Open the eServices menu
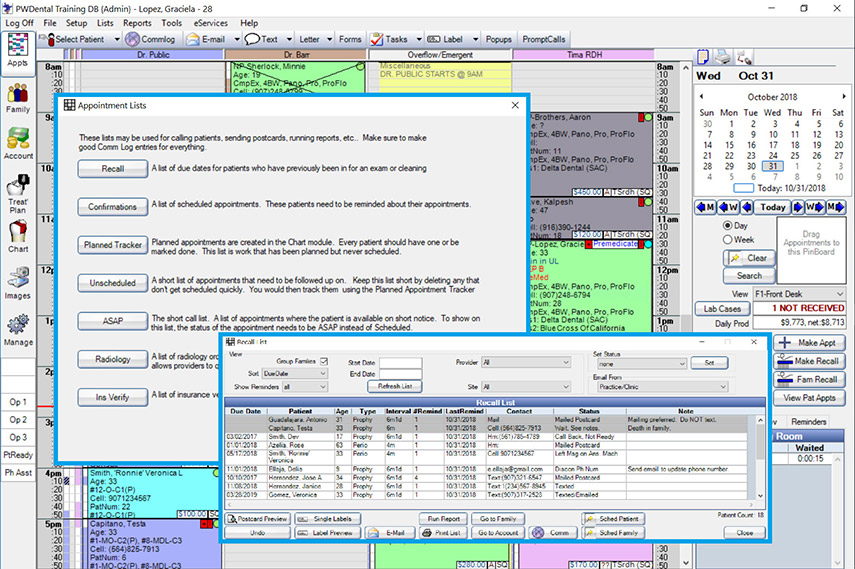The image size is (855, 569). click(210, 23)
